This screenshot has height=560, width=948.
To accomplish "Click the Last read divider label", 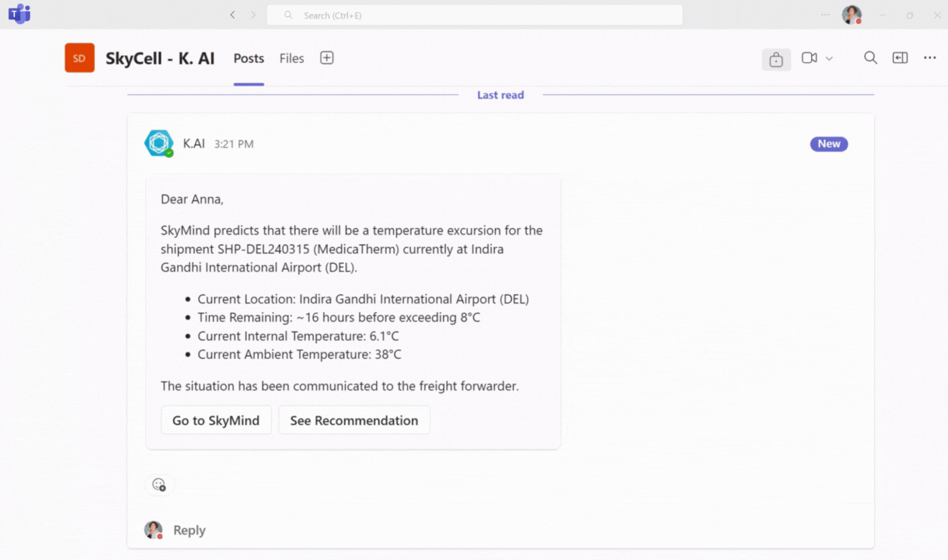I will coord(501,95).
